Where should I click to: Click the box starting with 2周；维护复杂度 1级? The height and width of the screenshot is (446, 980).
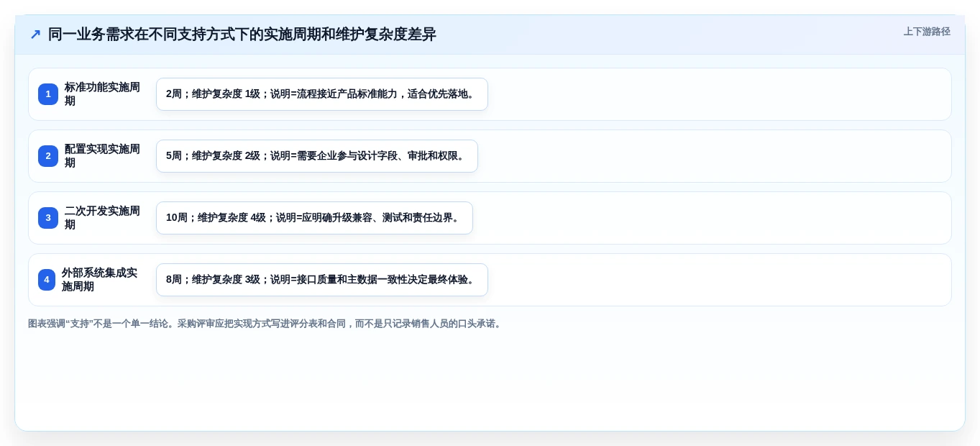(x=322, y=94)
